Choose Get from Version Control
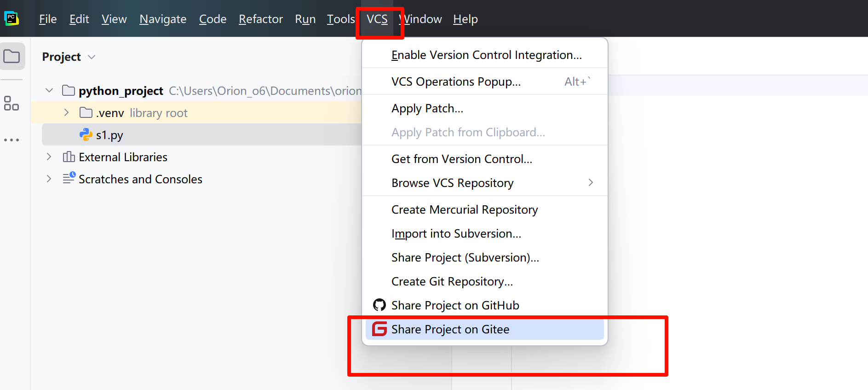 (x=485, y=159)
